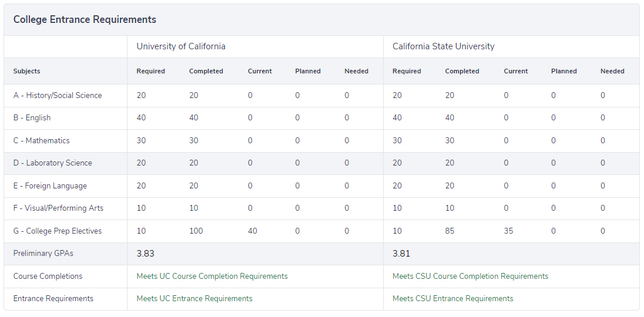Click Meets UC Course Completion Requirements
Screen dimensions: 644x317
pyautogui.click(x=212, y=276)
